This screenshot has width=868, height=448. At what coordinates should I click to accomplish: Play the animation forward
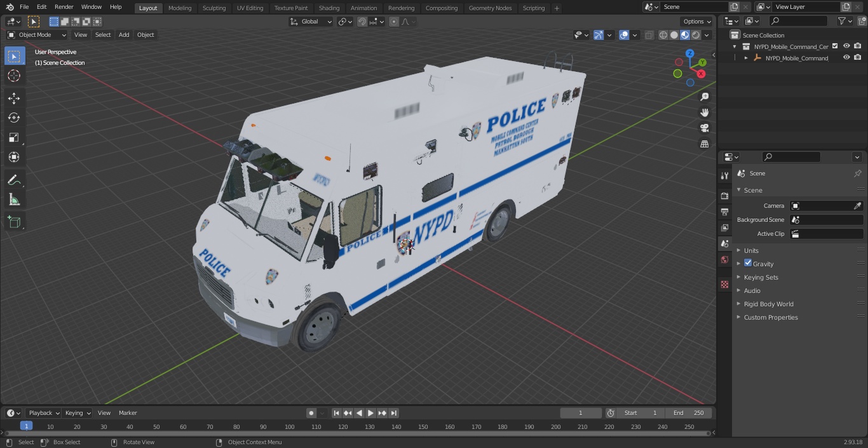pyautogui.click(x=371, y=413)
